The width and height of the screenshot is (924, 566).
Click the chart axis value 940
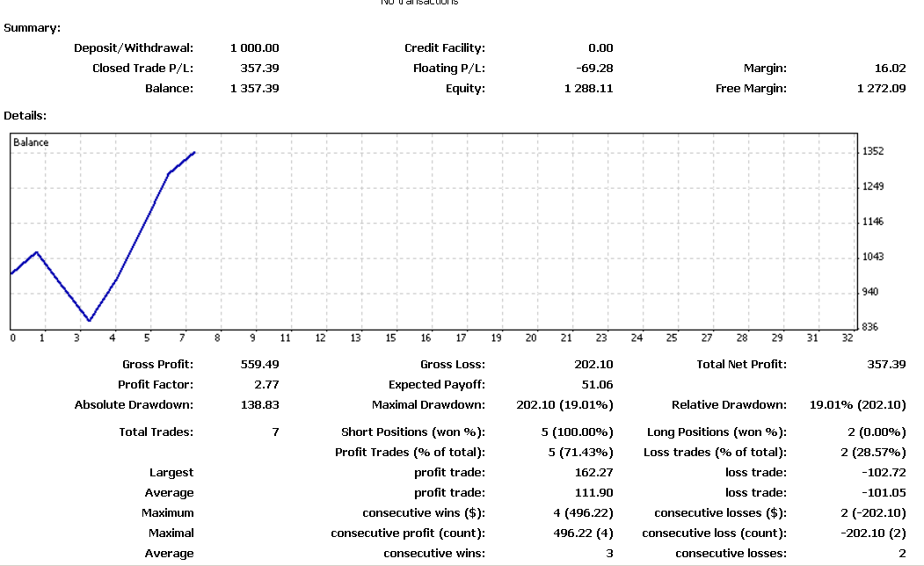coord(869,292)
